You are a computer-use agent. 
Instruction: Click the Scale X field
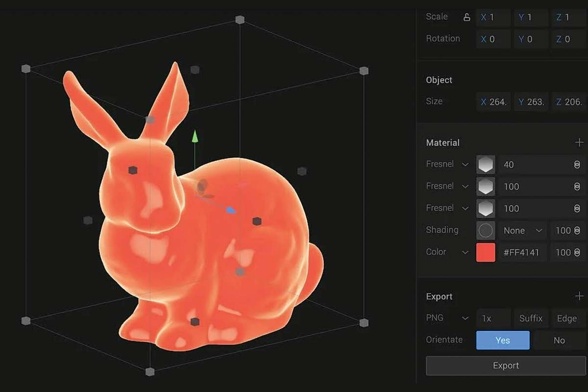493,17
